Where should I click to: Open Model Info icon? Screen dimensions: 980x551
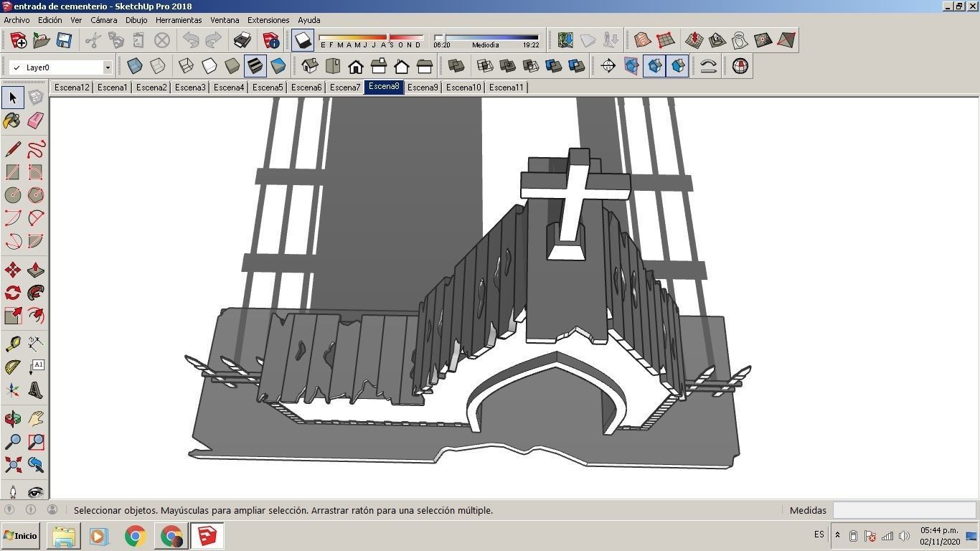coord(271,40)
